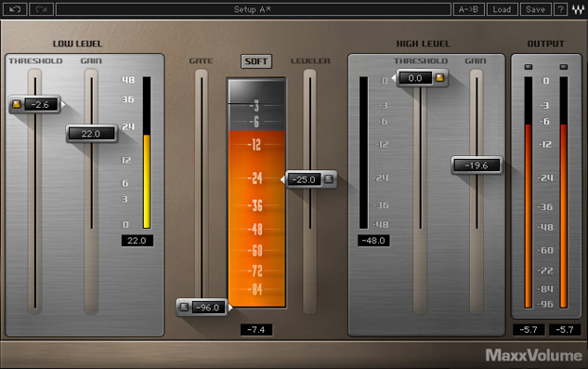588x369 pixels.
Task: Click High Level gain fader value -19.6
Action: [477, 165]
